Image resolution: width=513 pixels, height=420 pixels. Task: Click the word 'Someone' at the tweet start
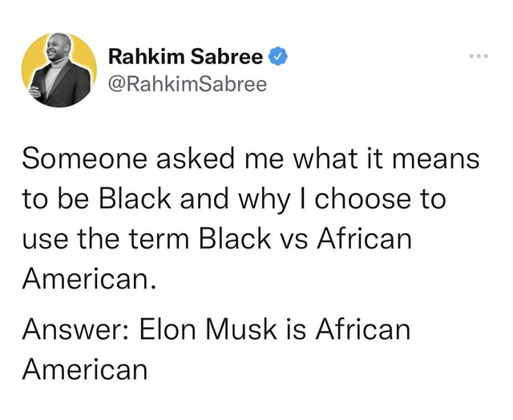coord(84,159)
